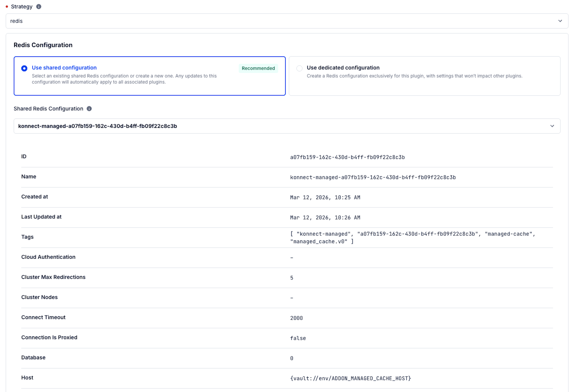Click the Redis Configuration heading
Screen dimensions: 575x392
point(43,45)
